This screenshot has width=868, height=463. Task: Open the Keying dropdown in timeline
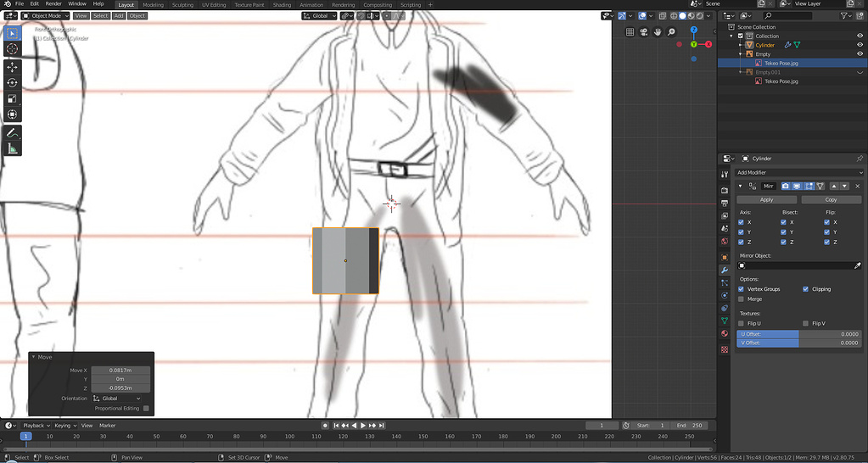65,426
